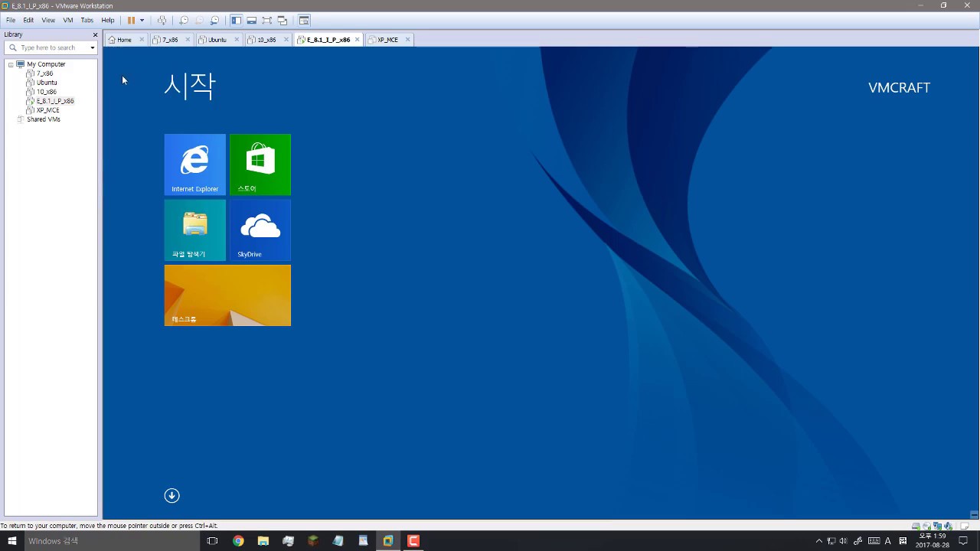Image resolution: width=980 pixels, height=551 pixels.
Task: Click the taskbar clock showing 2017-08-28
Action: pyautogui.click(x=932, y=541)
